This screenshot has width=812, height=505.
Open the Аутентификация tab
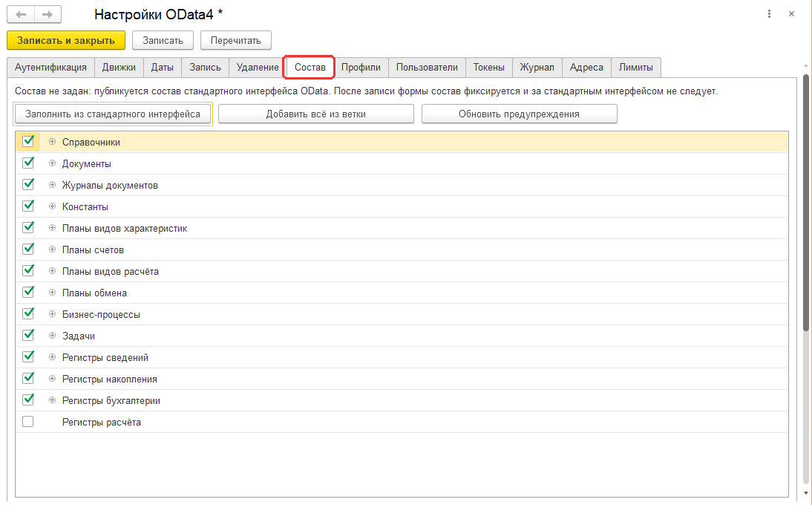(x=50, y=68)
